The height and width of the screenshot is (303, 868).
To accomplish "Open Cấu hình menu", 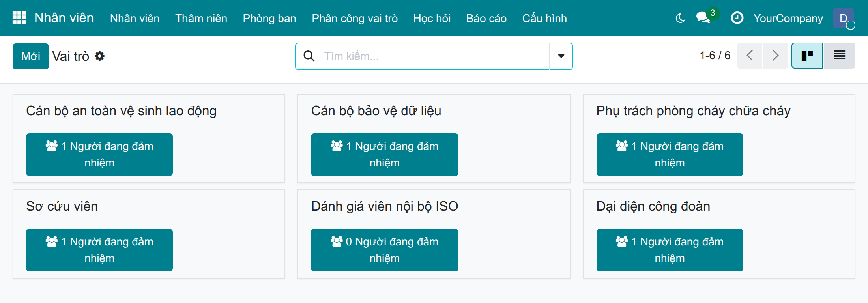I will pyautogui.click(x=544, y=18).
